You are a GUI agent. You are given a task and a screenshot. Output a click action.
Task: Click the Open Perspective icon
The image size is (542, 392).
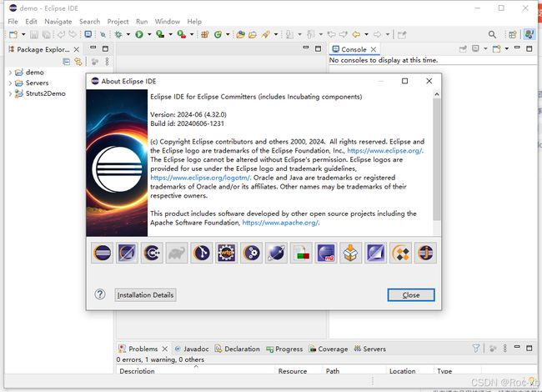click(513, 34)
